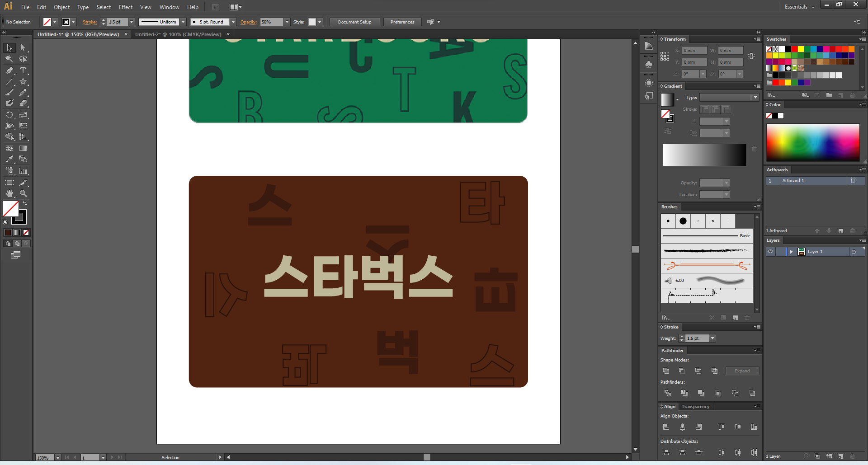Select the Pen tool
Viewport: 868px width, 465px height.
pyautogui.click(x=9, y=70)
